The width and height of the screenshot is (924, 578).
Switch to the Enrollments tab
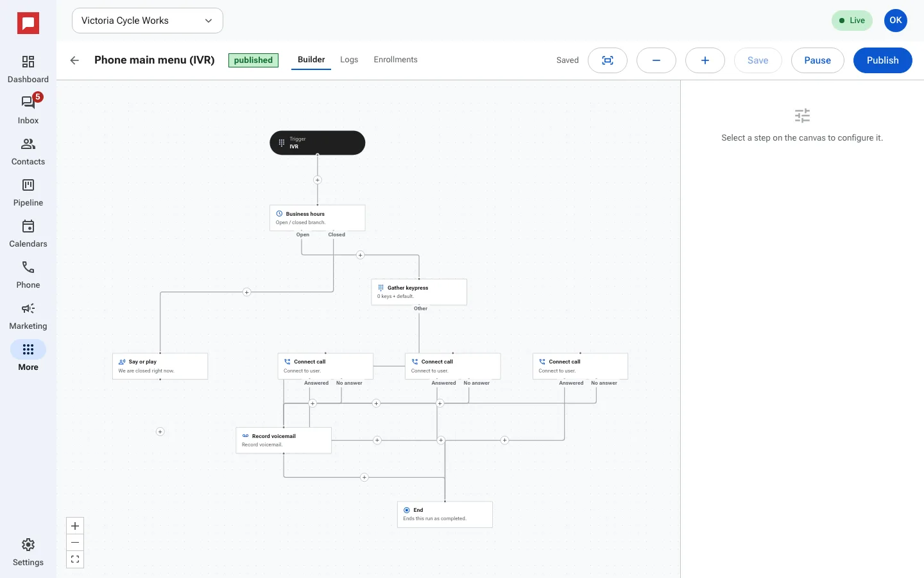point(395,60)
